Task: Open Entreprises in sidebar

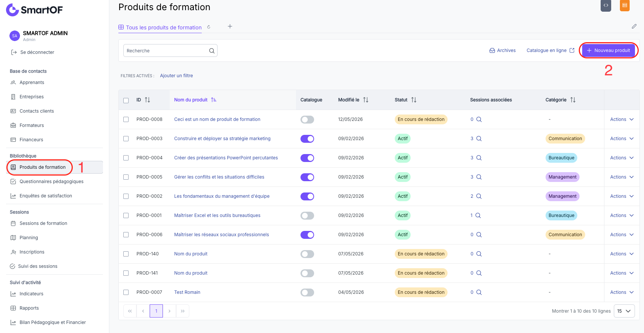Action: pos(32,97)
